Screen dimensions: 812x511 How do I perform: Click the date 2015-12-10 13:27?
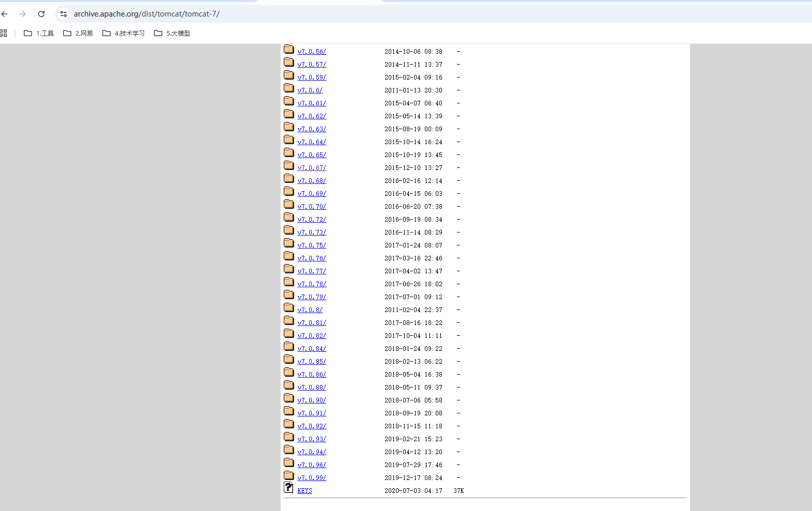pos(413,168)
